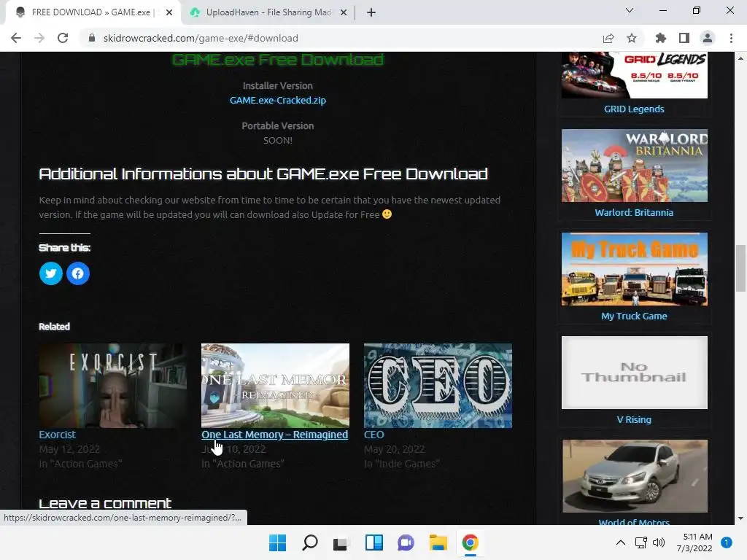
Task: Click the Warlord Britannia sidebar thumbnail
Action: (634, 166)
